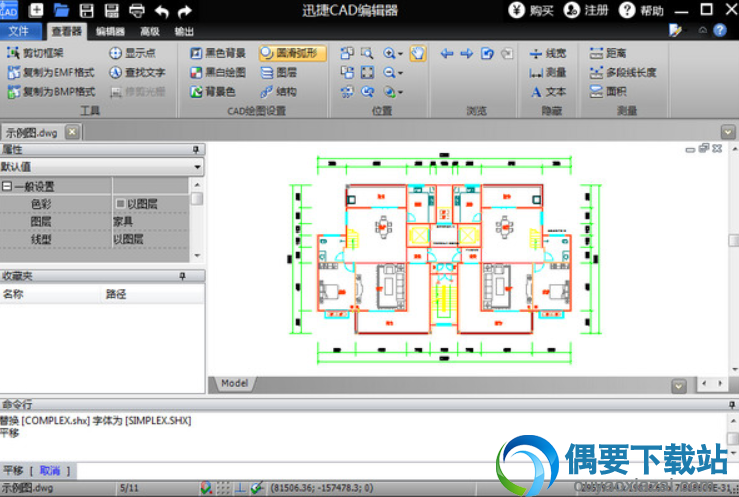Pin the 属性 properties panel

196,150
